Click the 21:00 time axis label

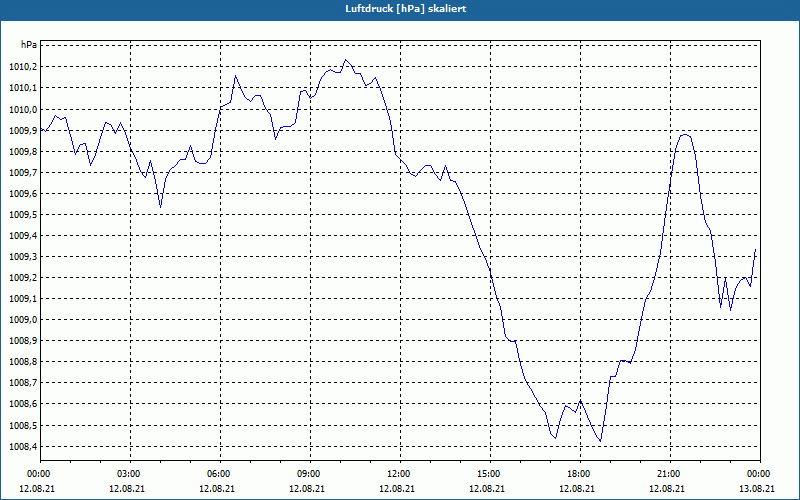[x=670, y=474]
